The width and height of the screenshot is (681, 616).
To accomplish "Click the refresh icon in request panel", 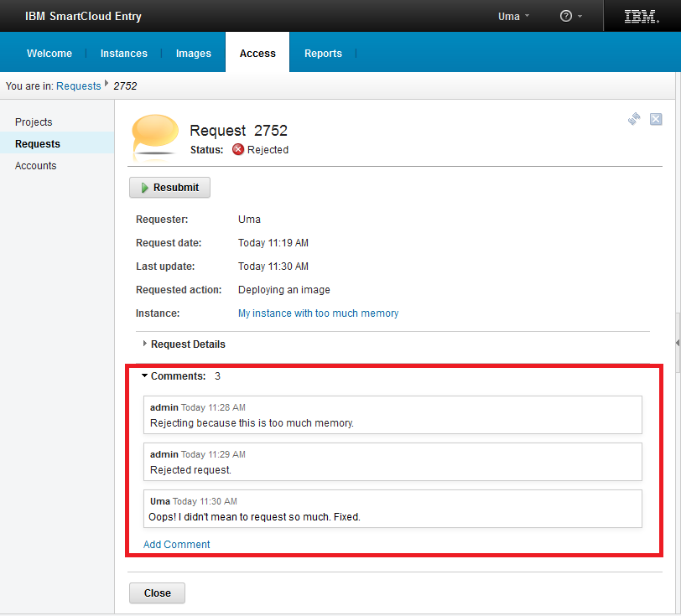I will [x=634, y=119].
